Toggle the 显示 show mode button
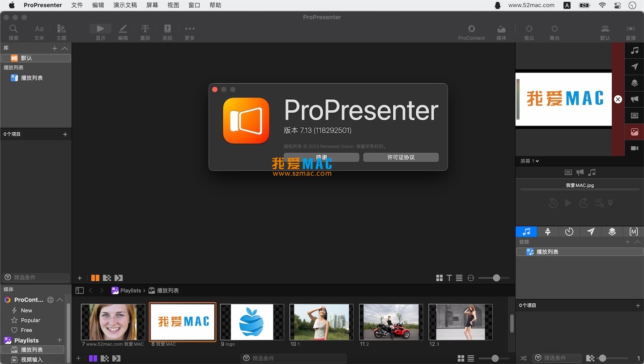This screenshot has height=364, width=644. (100, 32)
